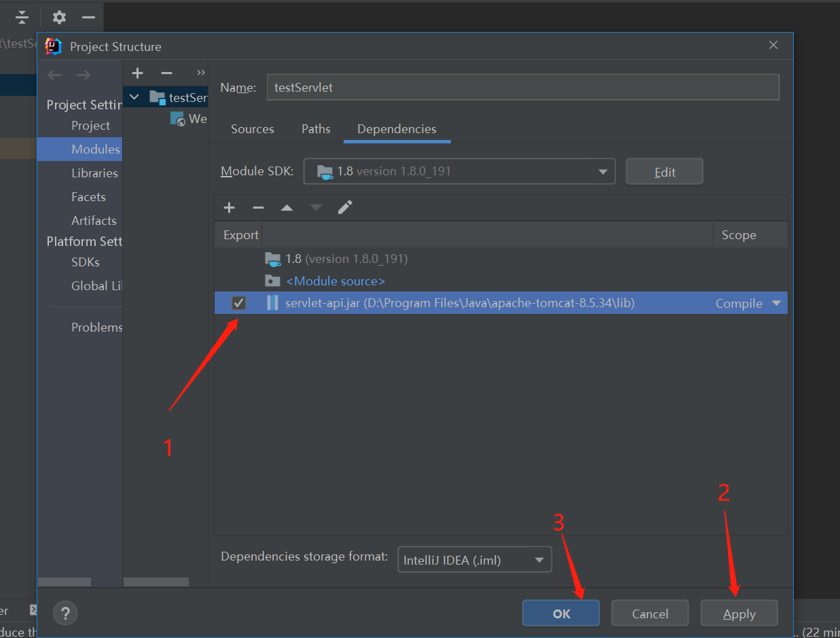This screenshot has height=638, width=840.
Task: Collapse the testServlet module tree node
Action: click(134, 97)
